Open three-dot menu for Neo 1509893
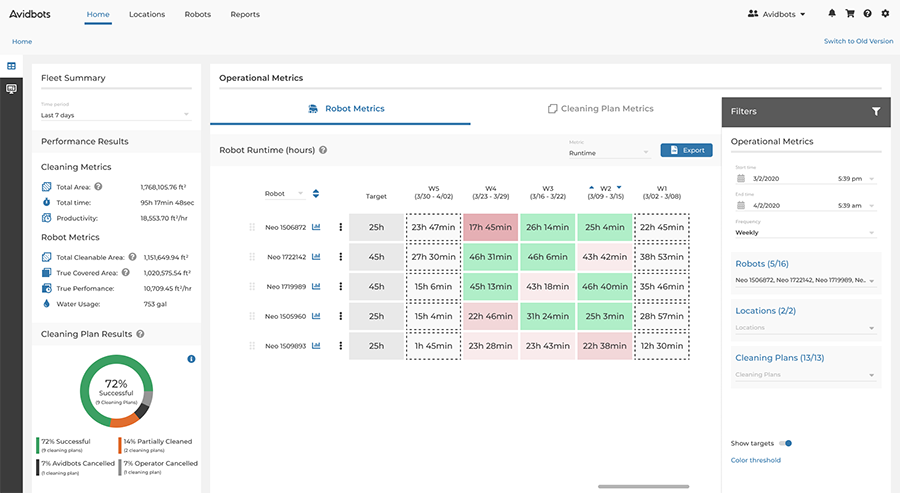 point(340,346)
